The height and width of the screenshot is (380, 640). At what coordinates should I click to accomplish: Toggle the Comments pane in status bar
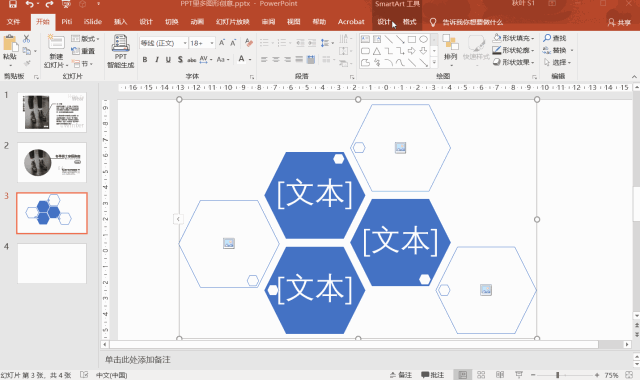click(x=433, y=375)
